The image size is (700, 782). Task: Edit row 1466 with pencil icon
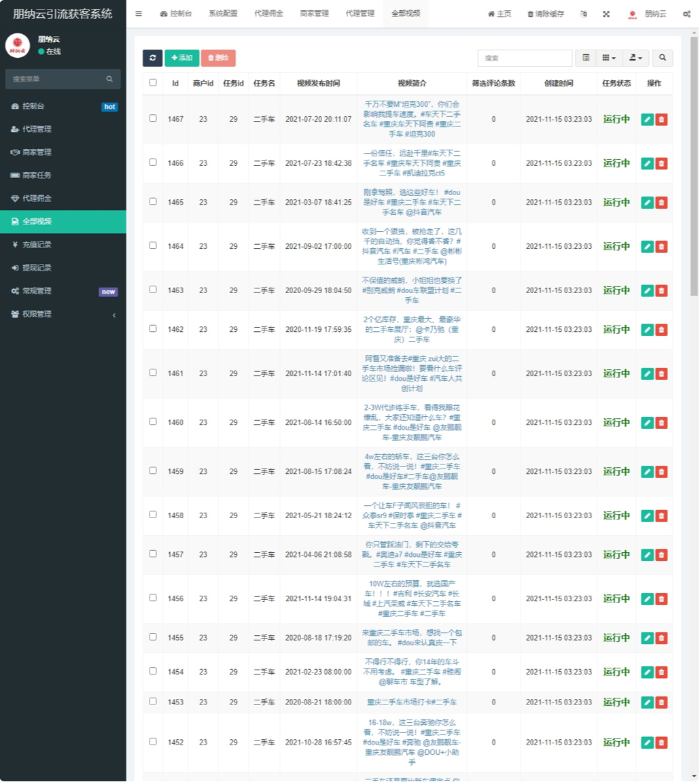(647, 163)
